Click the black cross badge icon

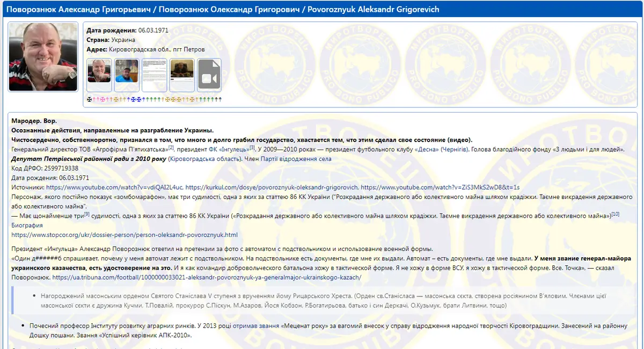point(89,99)
